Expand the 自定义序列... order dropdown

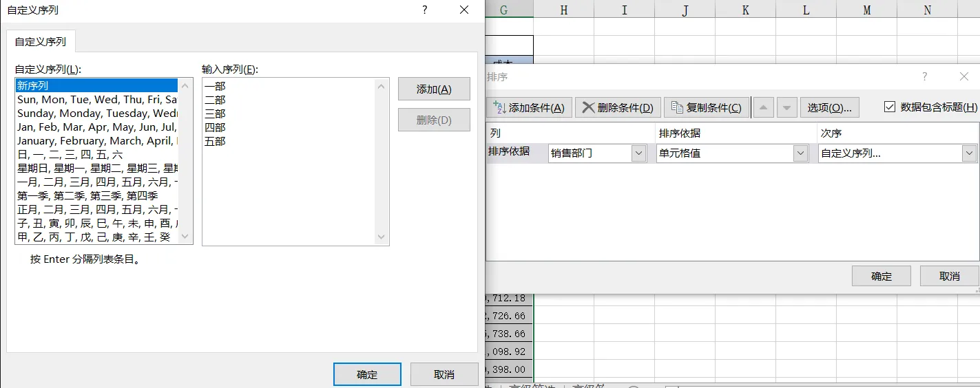(969, 153)
